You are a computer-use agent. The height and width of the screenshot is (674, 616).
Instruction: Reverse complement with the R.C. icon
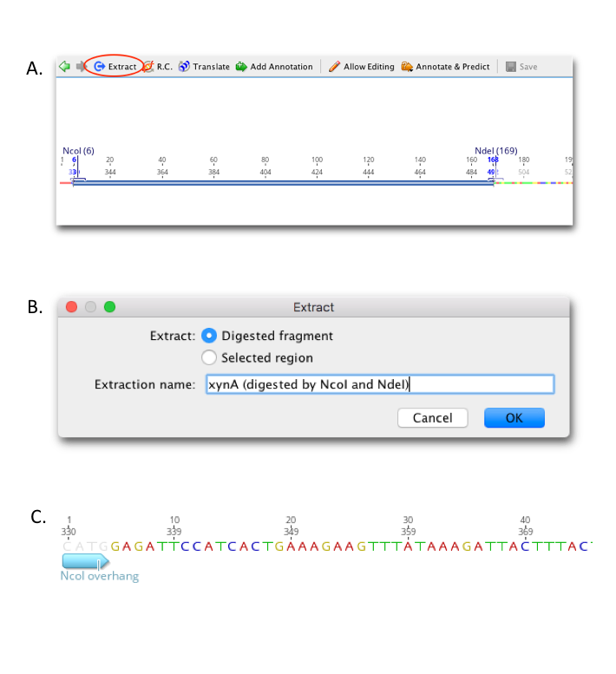point(148,67)
